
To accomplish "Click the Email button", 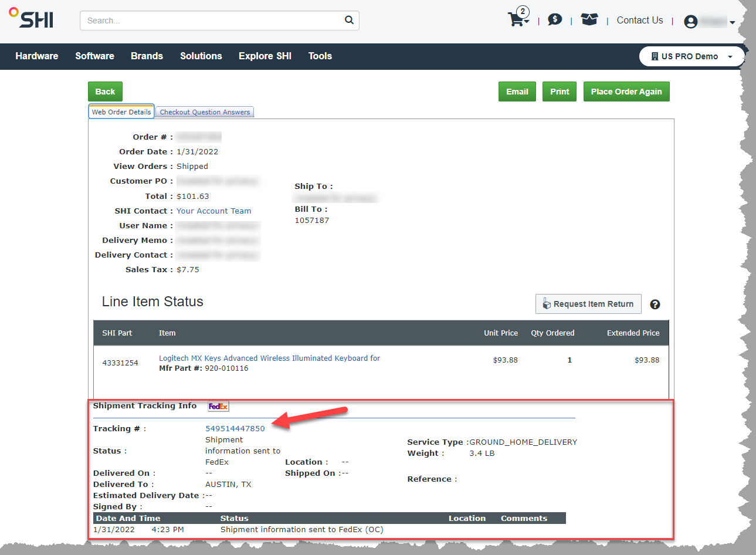I will point(517,92).
